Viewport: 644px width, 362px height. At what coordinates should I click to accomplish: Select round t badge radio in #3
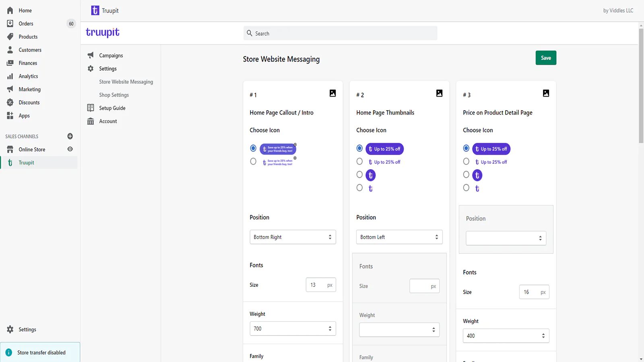pos(466,175)
